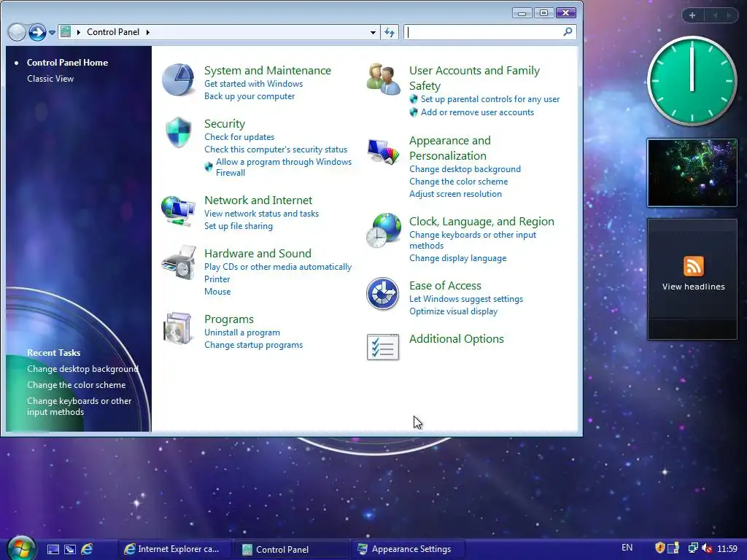Open the address bar history dropdown
This screenshot has width=747, height=560.
click(x=373, y=32)
